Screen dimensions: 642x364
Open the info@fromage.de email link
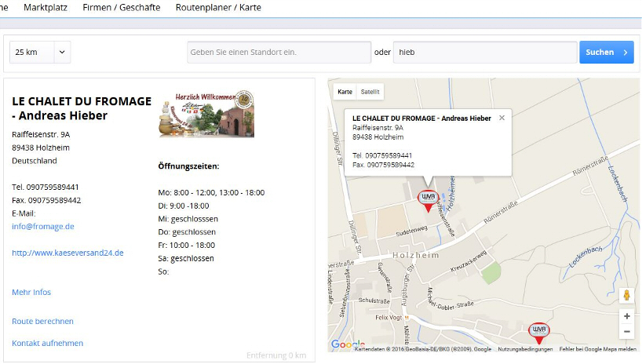[43, 226]
